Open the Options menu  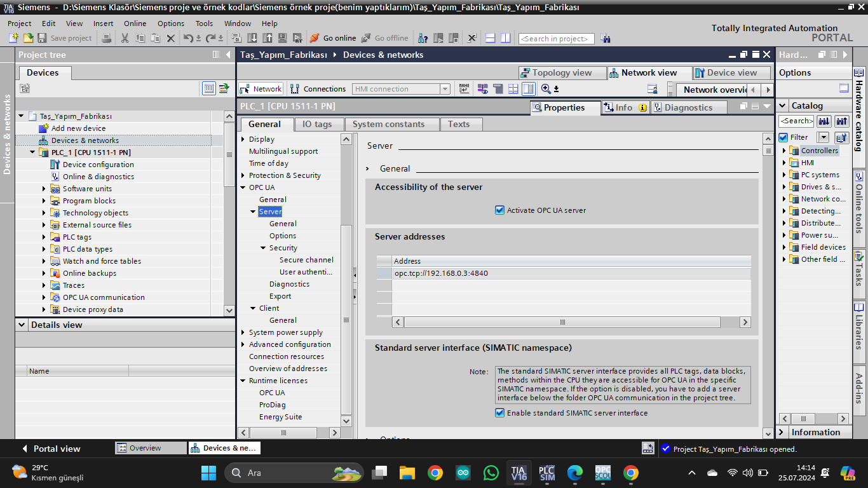pyautogui.click(x=171, y=24)
